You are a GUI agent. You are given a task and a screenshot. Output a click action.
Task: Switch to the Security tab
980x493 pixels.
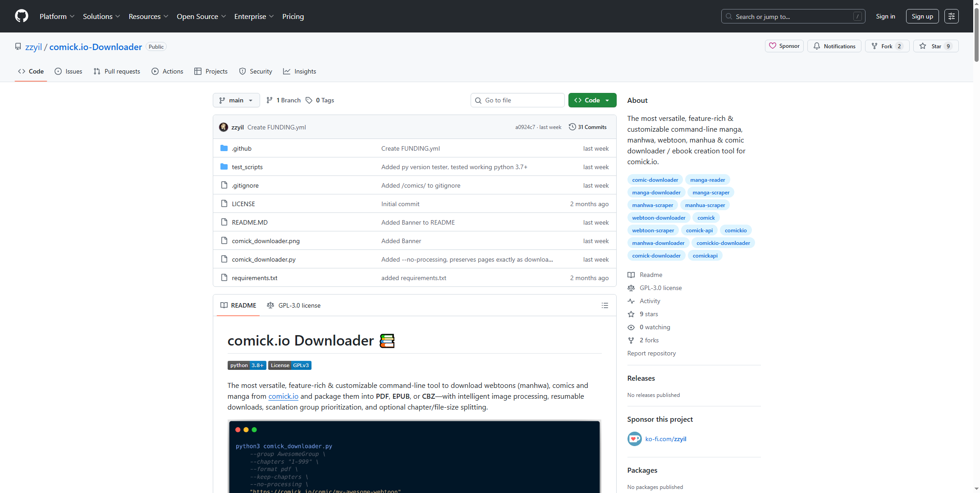pos(255,71)
